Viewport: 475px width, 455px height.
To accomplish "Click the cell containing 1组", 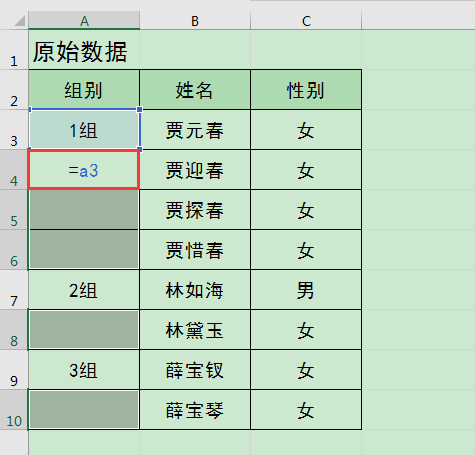I will (84, 130).
